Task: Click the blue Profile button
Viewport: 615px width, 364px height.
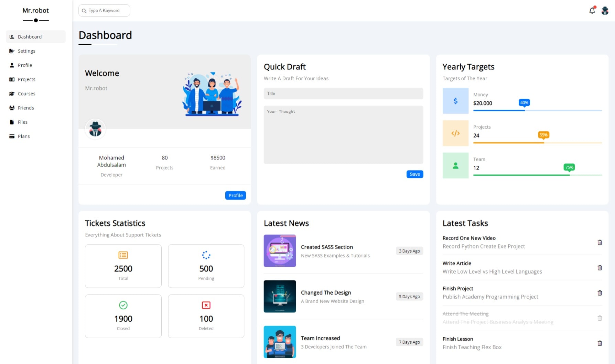Action: 235,195
